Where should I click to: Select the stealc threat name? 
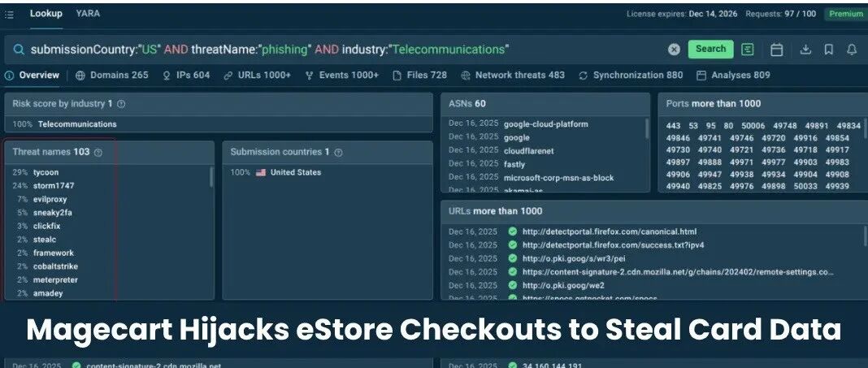(44, 240)
